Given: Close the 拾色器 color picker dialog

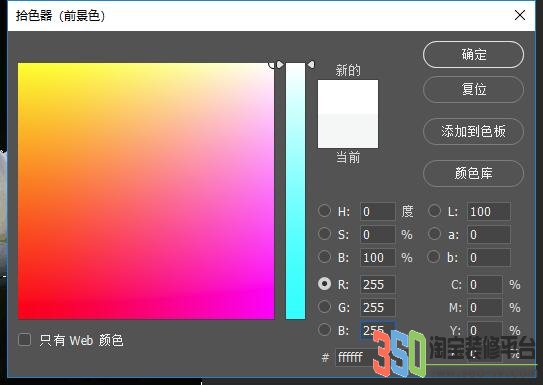Looking at the screenshot, I should tap(519, 15).
